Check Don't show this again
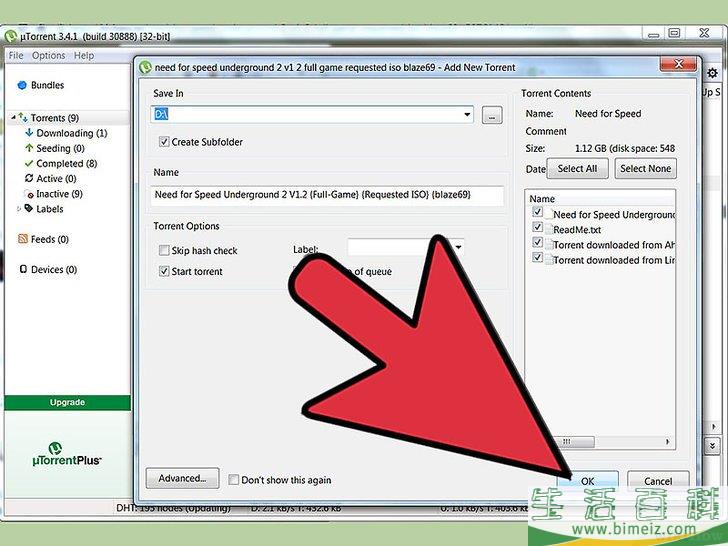728x546 pixels. click(234, 480)
